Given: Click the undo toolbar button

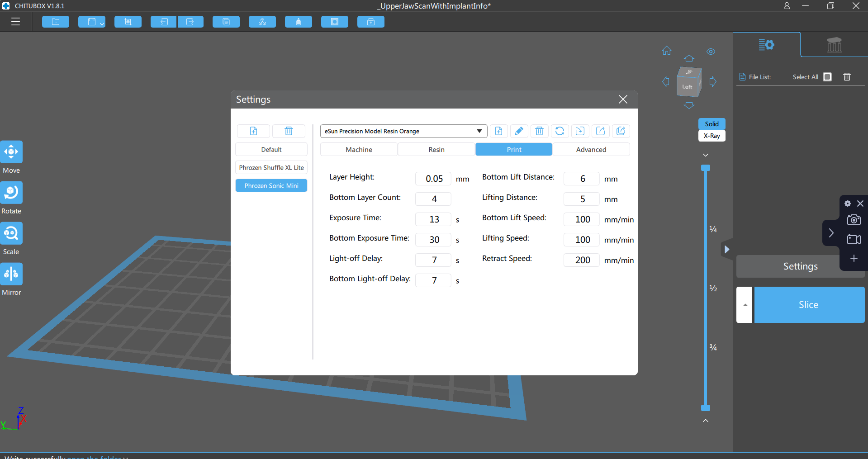Looking at the screenshot, I should (164, 22).
